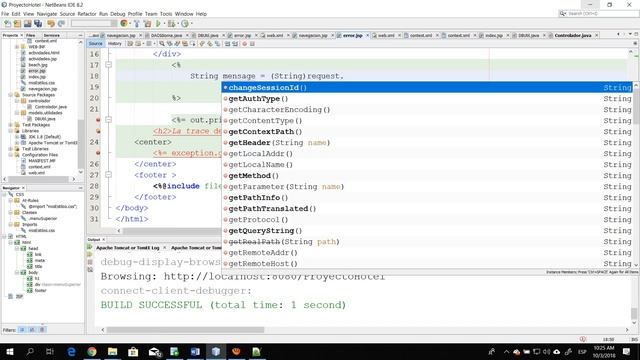
Task: Open the Windows Start menu
Action: (9, 351)
